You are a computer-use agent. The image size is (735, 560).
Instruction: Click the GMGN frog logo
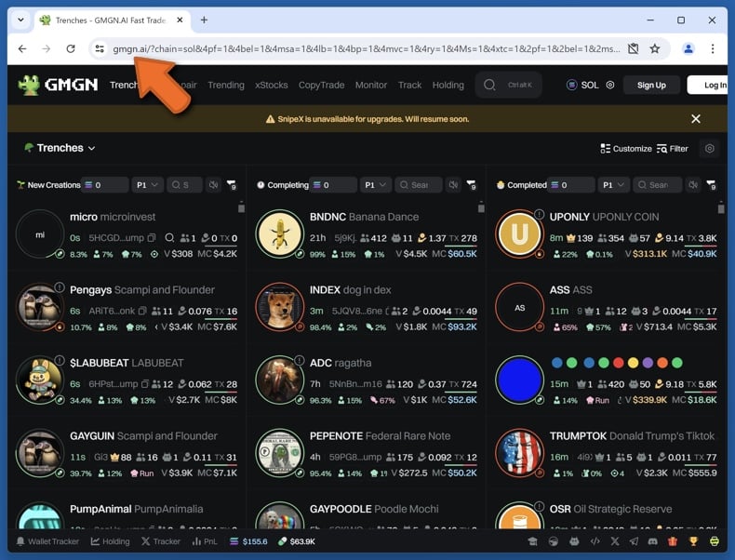pyautogui.click(x=29, y=85)
